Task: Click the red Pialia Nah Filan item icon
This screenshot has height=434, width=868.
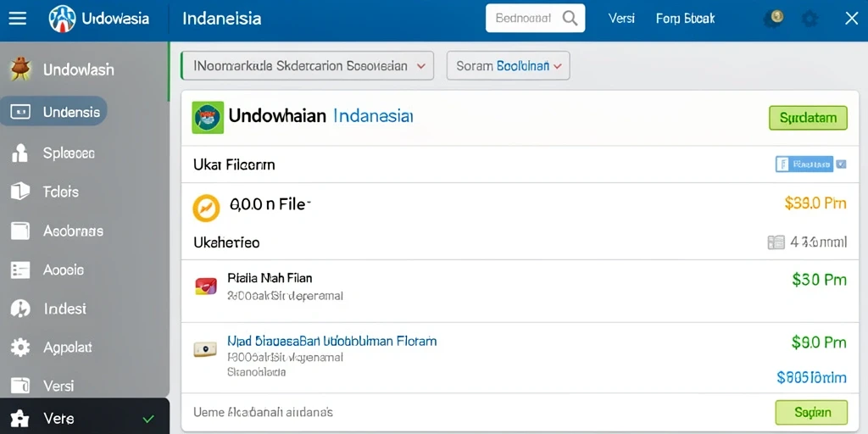Action: point(206,286)
